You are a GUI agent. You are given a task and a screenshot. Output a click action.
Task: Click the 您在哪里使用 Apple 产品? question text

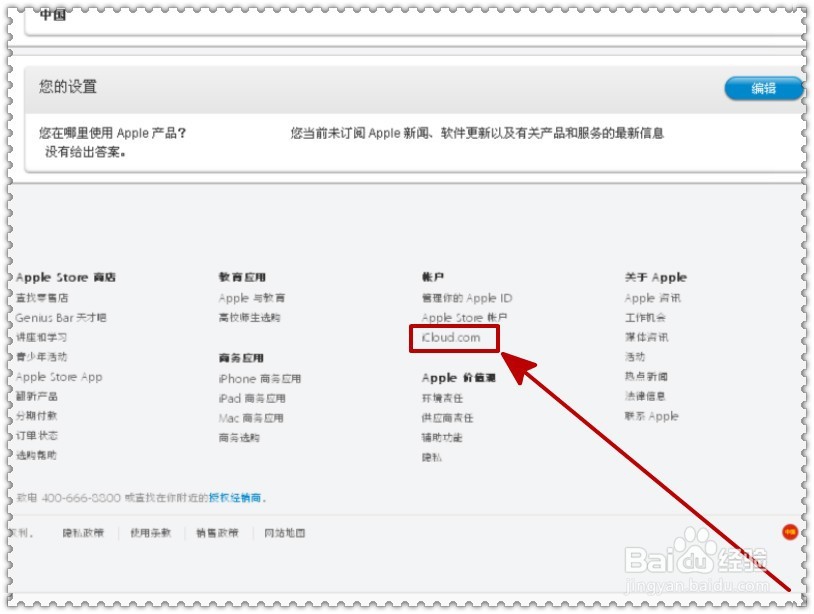point(112,133)
